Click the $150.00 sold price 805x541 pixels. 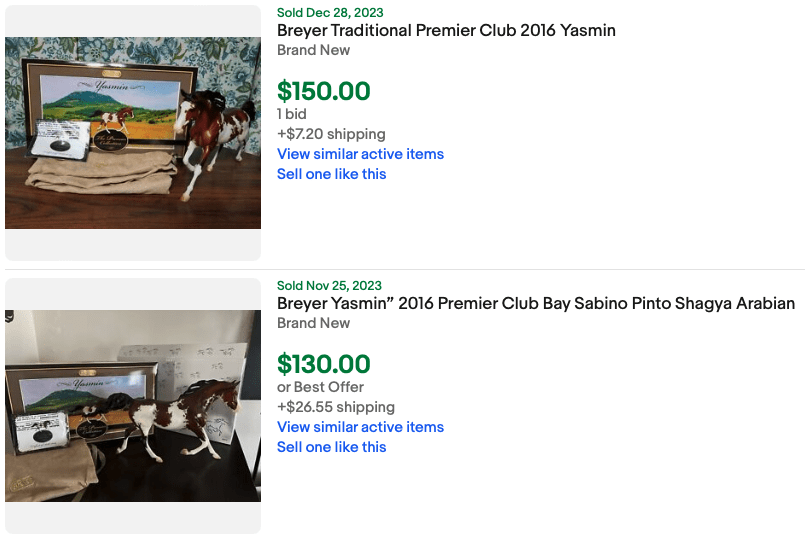click(x=324, y=91)
